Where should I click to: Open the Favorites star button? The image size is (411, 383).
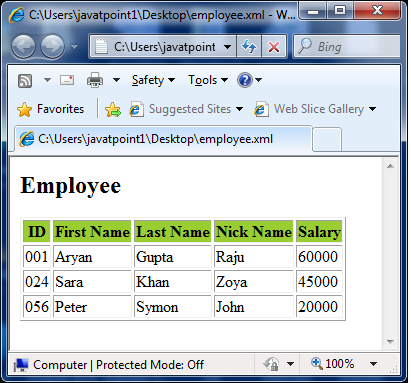50,109
